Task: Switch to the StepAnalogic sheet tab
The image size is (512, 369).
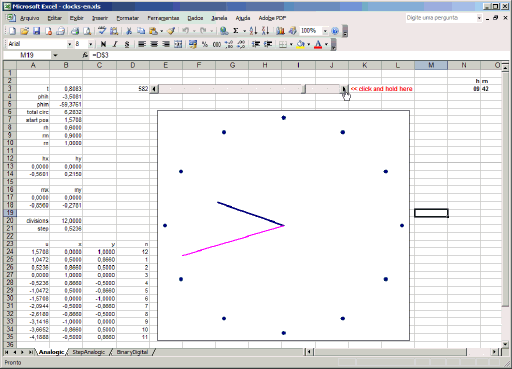Action: pos(89,352)
